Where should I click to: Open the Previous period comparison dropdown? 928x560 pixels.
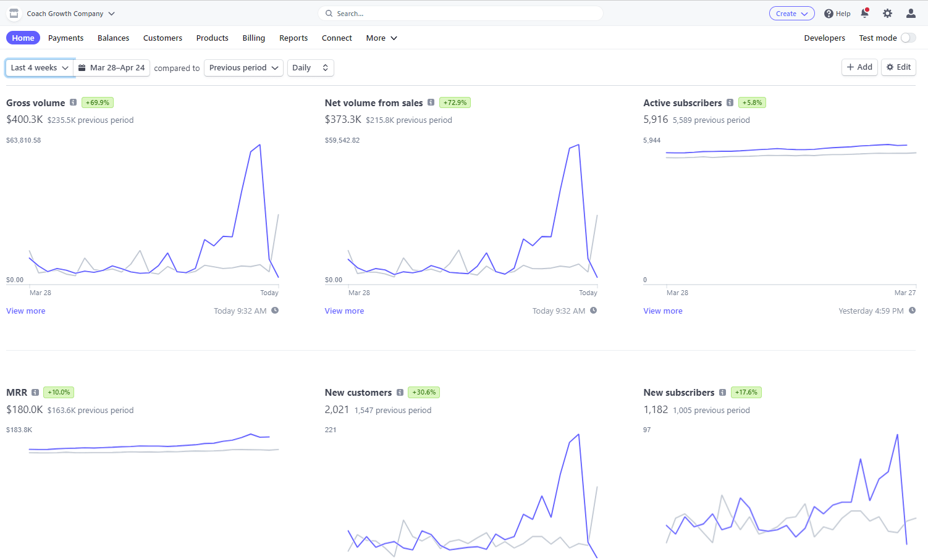point(243,68)
